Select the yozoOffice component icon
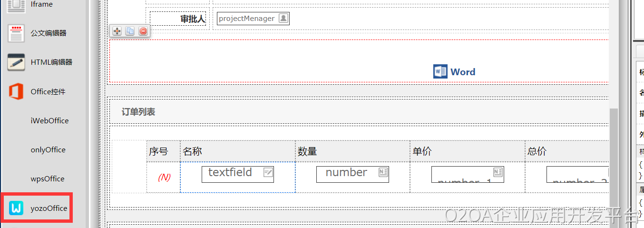Screen dimensions: 644x228 click(x=16, y=208)
